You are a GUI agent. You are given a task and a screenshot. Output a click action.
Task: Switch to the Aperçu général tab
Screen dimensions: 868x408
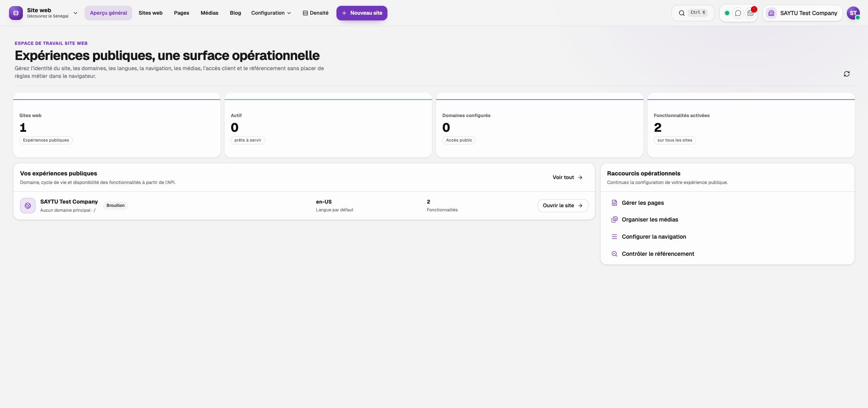109,13
